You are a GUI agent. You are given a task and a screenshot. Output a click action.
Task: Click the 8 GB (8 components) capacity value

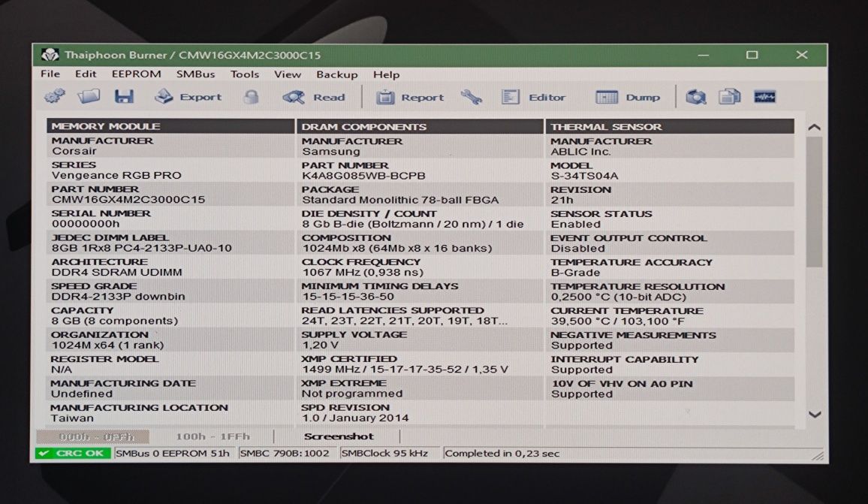(115, 321)
